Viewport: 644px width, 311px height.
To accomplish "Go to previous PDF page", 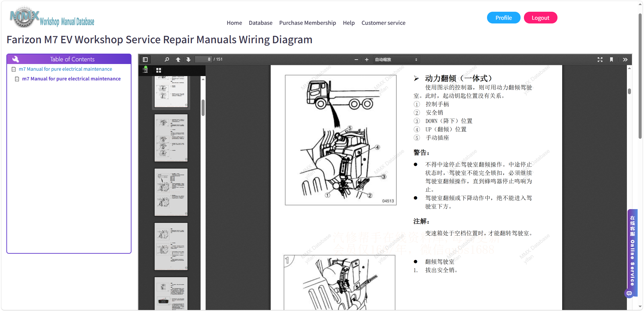I will coord(178,60).
